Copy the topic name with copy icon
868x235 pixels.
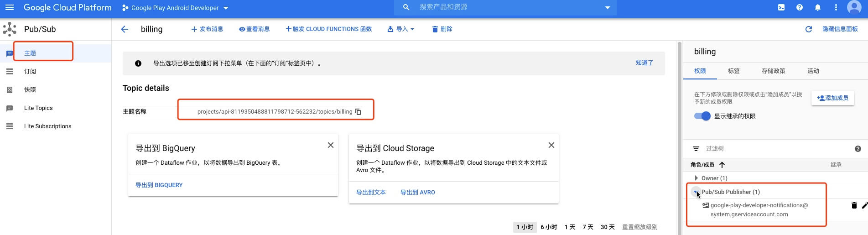pyautogui.click(x=358, y=112)
